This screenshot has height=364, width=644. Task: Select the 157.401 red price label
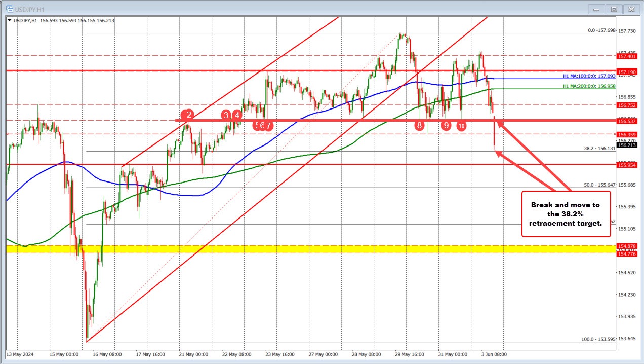627,56
